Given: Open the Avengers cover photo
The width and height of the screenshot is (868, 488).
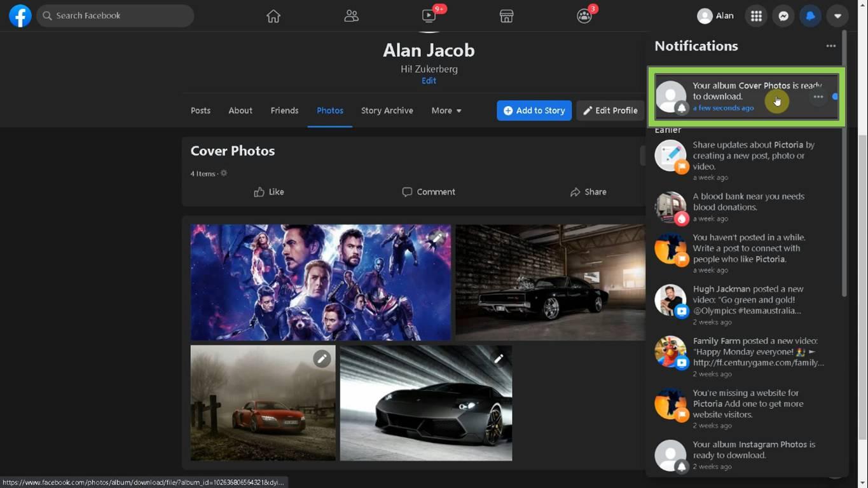Looking at the screenshot, I should [x=320, y=282].
